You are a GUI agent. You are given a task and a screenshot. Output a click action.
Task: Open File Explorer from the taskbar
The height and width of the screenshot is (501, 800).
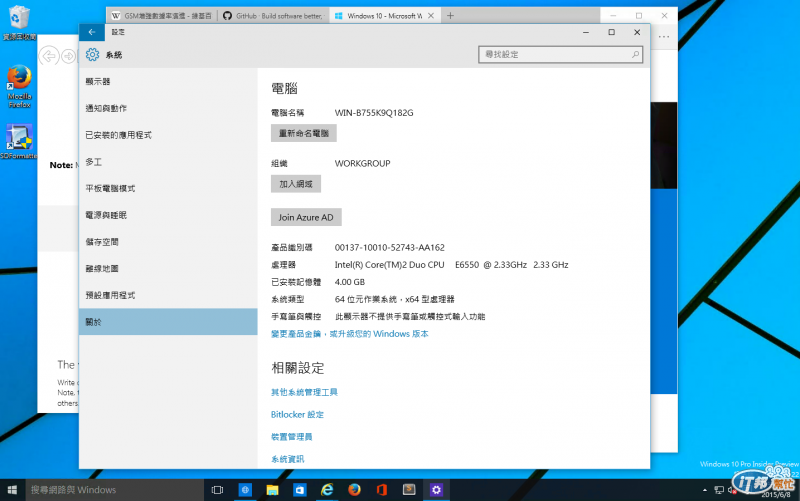click(272, 490)
